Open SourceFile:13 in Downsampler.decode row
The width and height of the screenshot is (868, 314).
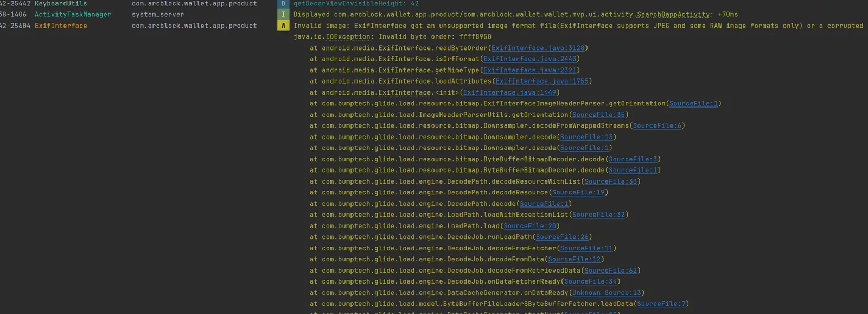586,137
